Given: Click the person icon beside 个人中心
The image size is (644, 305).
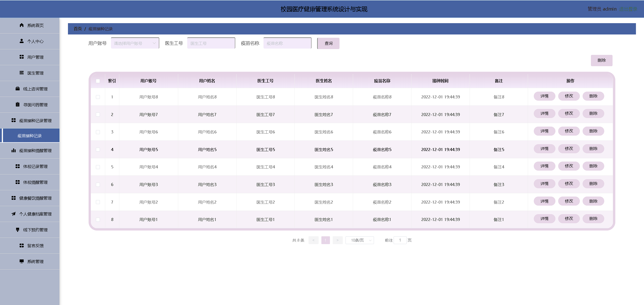Looking at the screenshot, I should pos(22,41).
